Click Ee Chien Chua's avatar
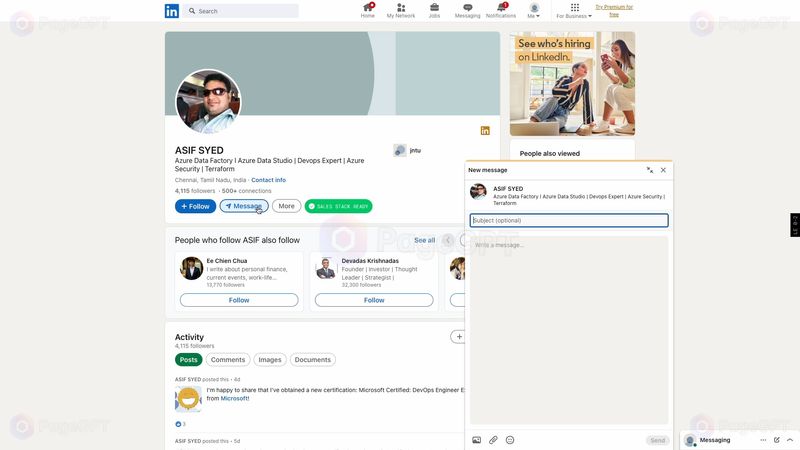800x450 pixels. tap(191, 268)
